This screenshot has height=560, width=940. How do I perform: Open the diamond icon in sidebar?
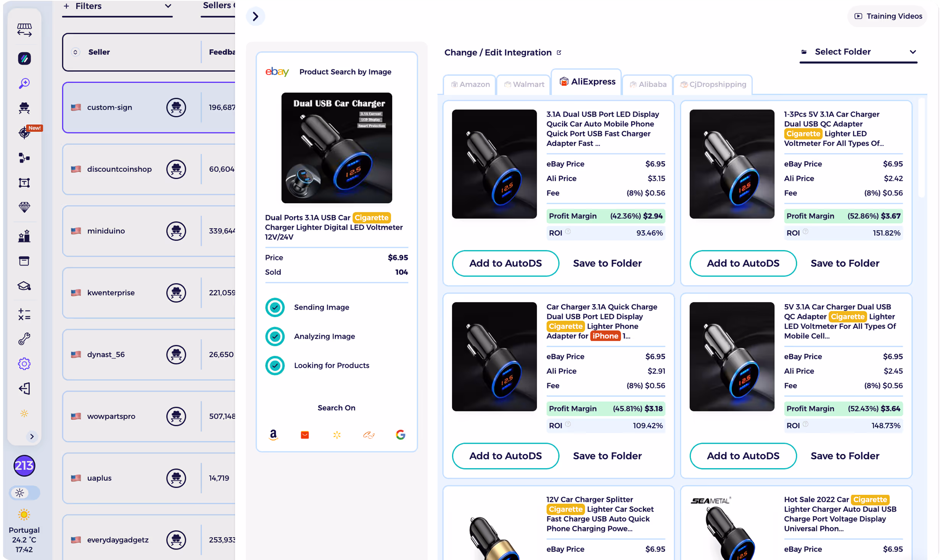24,207
